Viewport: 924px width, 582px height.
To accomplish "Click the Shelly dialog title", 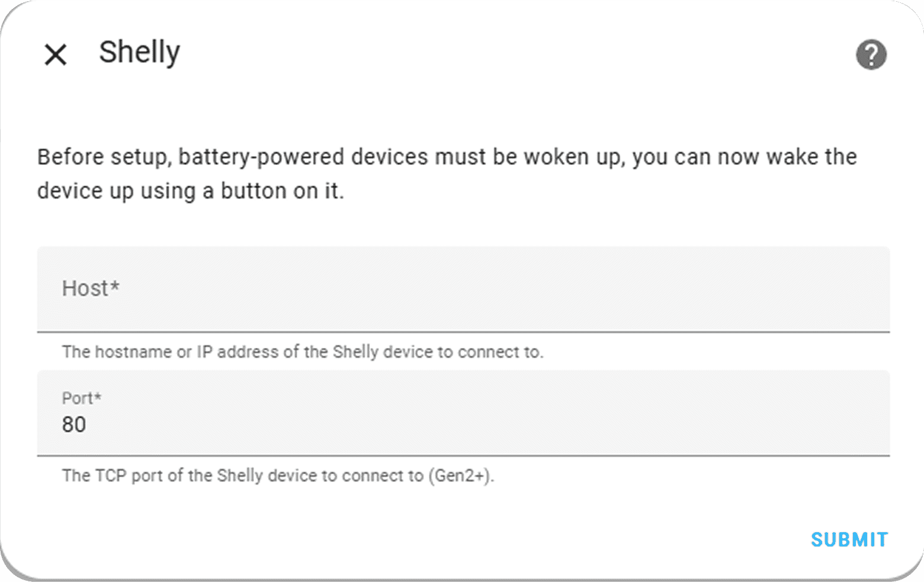I will (x=139, y=52).
